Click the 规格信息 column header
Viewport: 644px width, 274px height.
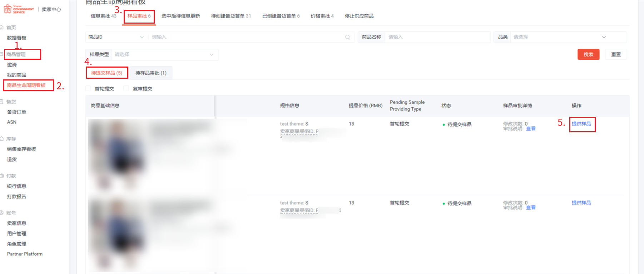click(289, 106)
